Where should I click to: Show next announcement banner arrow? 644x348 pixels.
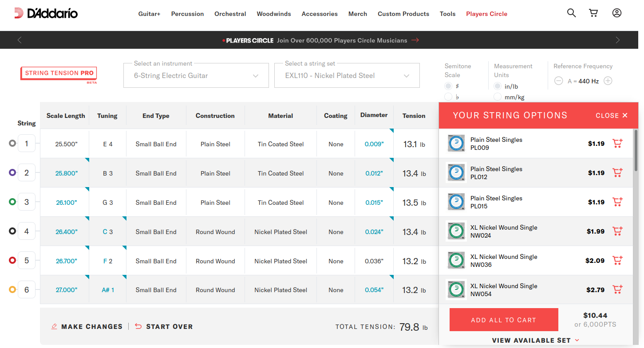(618, 40)
